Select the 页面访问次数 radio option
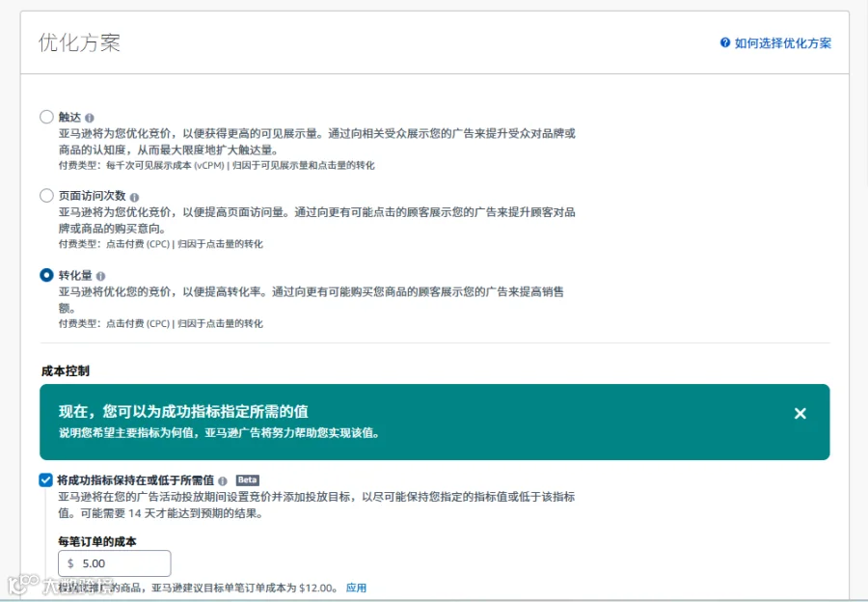 [46, 196]
